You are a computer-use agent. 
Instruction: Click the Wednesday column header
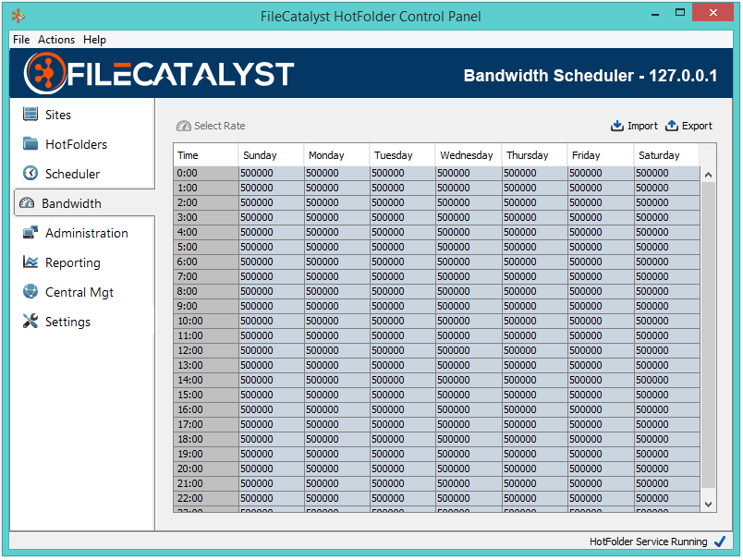(467, 155)
